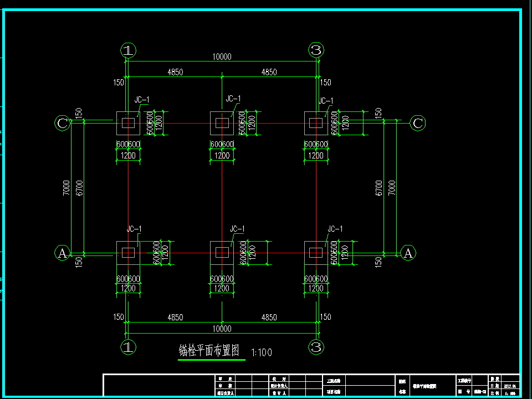The width and height of the screenshot is (532, 399).
Task: Select the lower-left 4850 dimension text
Action: [175, 317]
